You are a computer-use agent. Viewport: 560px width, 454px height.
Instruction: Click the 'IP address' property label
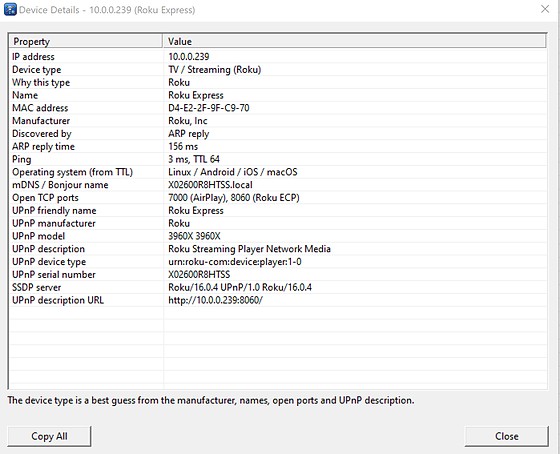pyautogui.click(x=33, y=56)
